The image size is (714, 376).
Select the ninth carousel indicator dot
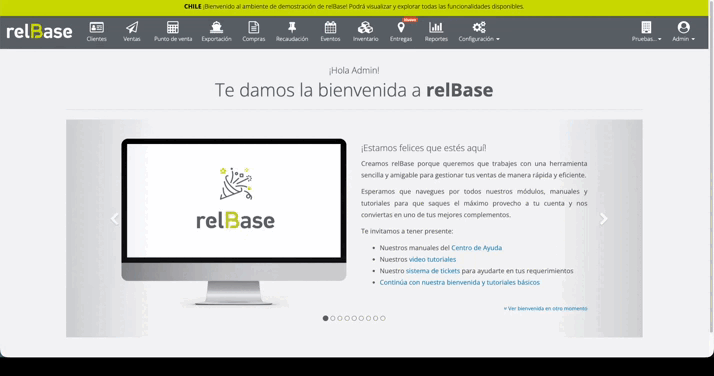pyautogui.click(x=382, y=318)
